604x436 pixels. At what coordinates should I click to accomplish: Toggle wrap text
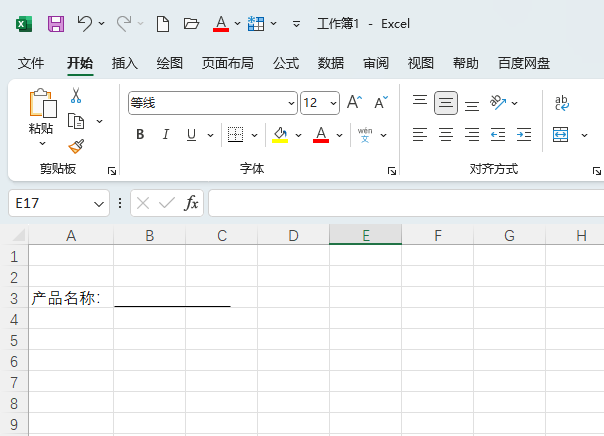pos(562,103)
